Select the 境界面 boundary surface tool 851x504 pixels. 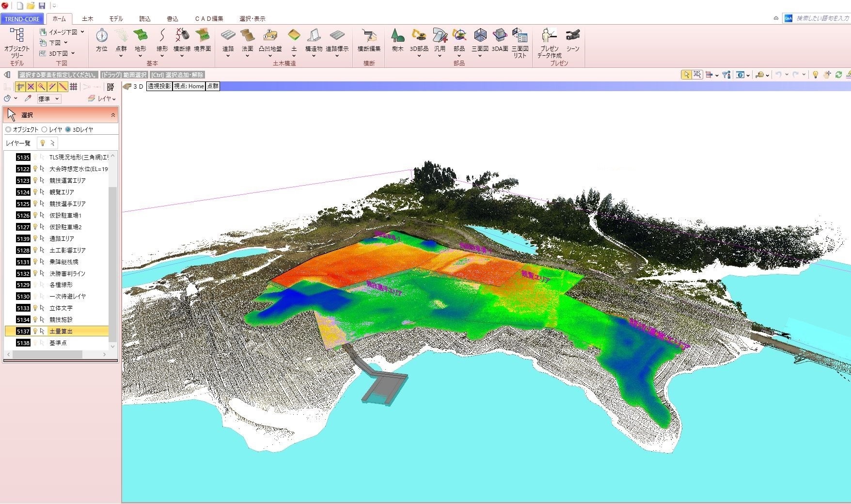tap(202, 36)
